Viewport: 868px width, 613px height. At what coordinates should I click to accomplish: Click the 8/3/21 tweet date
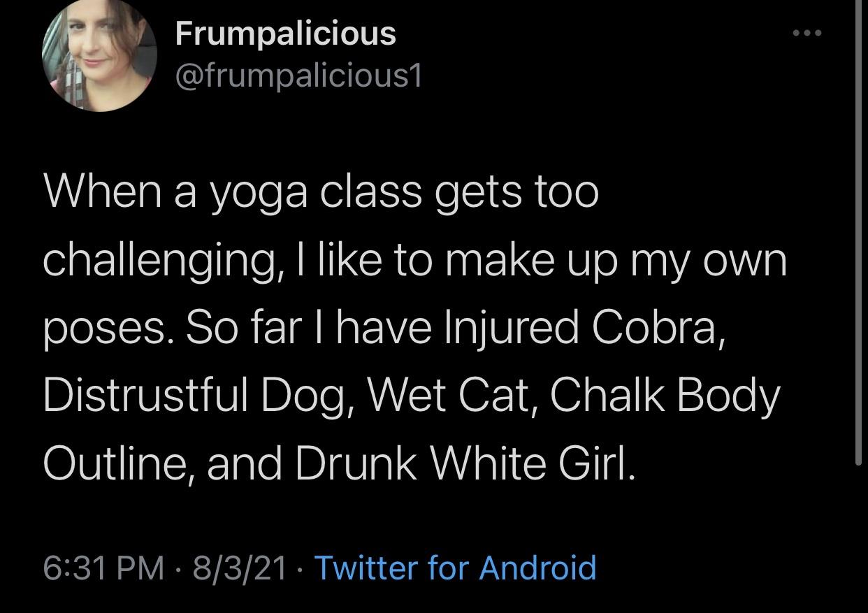[240, 567]
